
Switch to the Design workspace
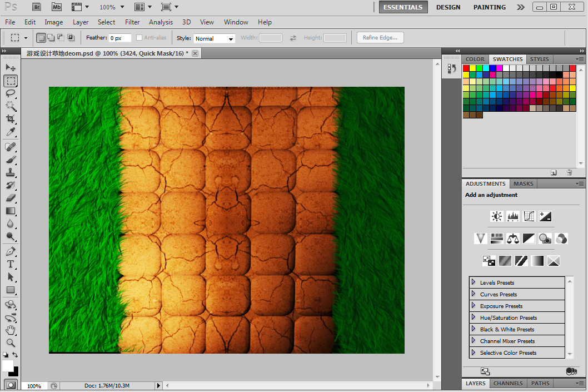click(x=448, y=7)
